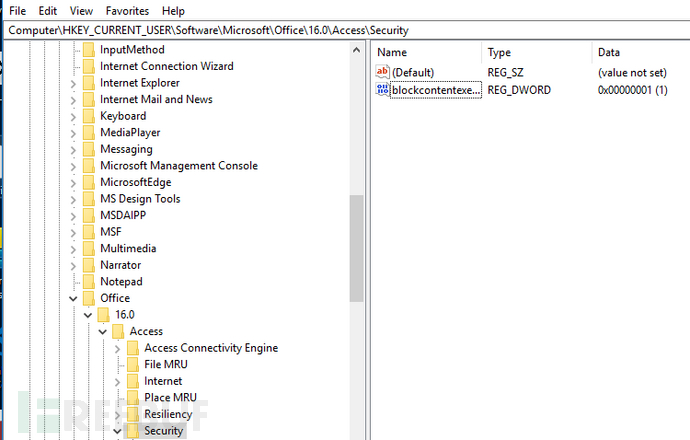Select the MicrosoftEdge folder icon
The width and height of the screenshot is (690, 440).
pos(89,182)
